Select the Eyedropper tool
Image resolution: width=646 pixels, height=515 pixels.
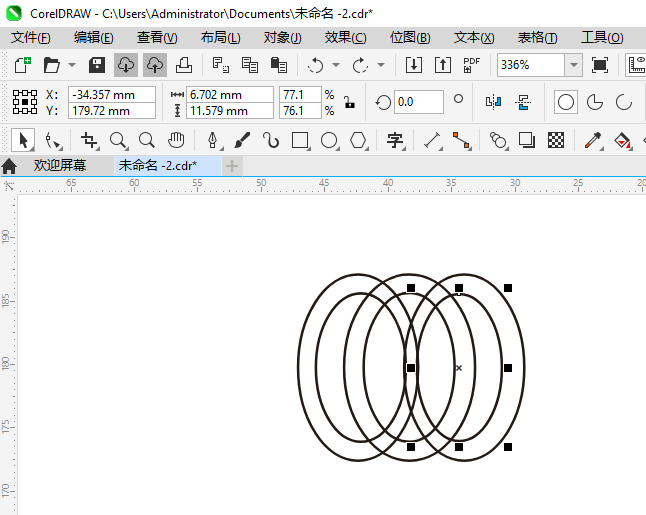pyautogui.click(x=593, y=140)
